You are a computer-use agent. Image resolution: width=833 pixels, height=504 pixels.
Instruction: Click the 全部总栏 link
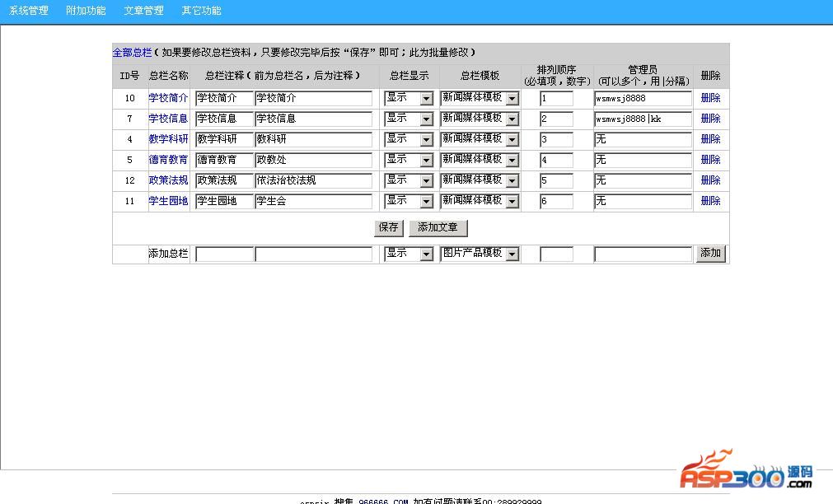[132, 53]
